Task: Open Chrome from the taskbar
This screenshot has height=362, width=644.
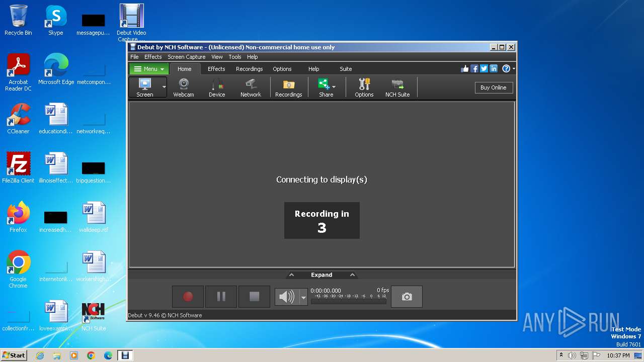Action: [91, 355]
